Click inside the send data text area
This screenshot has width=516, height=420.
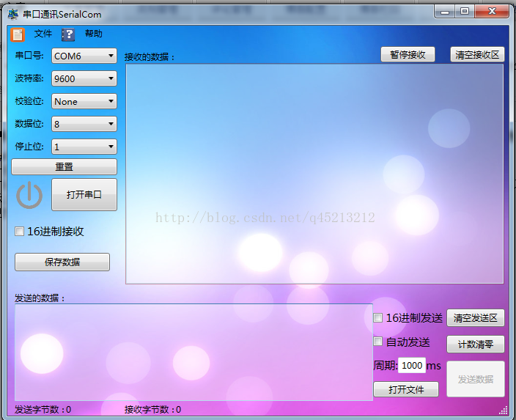(x=193, y=352)
